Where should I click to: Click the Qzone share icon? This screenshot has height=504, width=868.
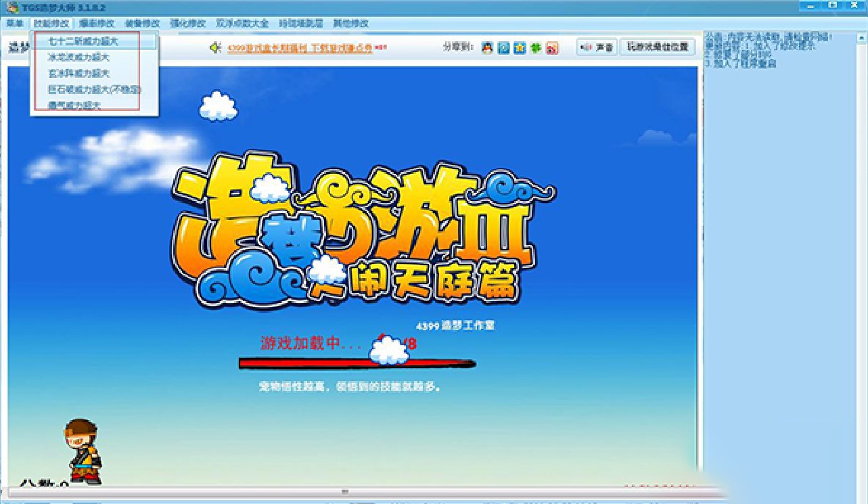(x=503, y=47)
